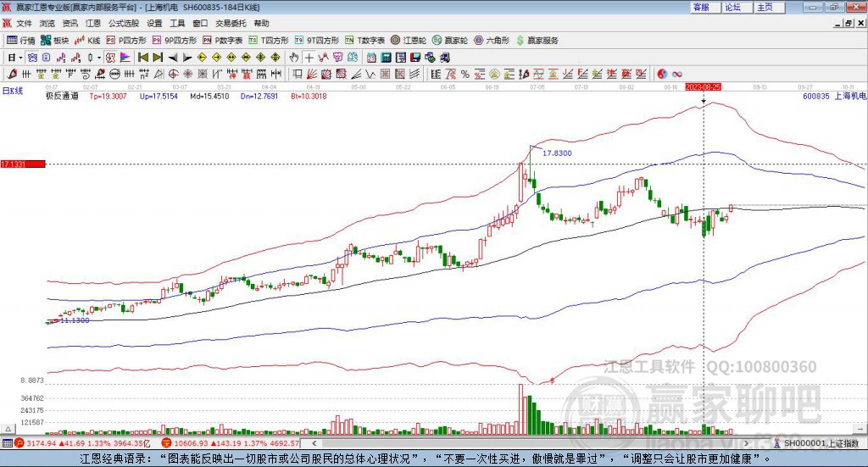The image size is (868, 467).
Task: Expand candlestick style dropdown arrow
Action: (x=99, y=58)
